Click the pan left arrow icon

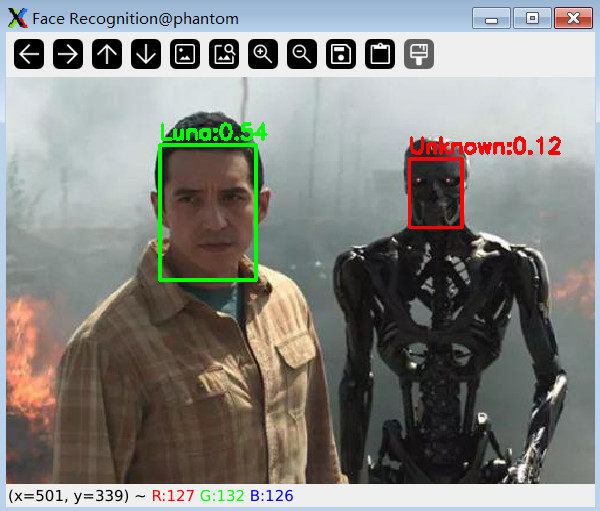point(29,54)
